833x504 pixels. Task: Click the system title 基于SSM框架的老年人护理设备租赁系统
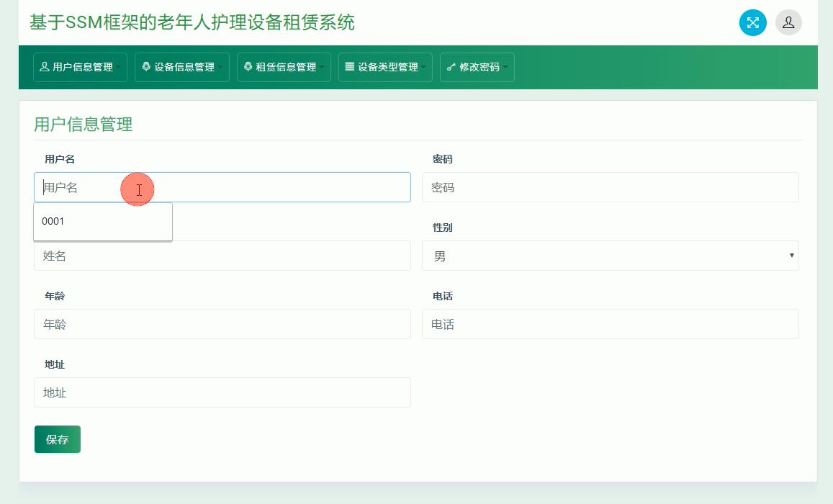(x=192, y=23)
